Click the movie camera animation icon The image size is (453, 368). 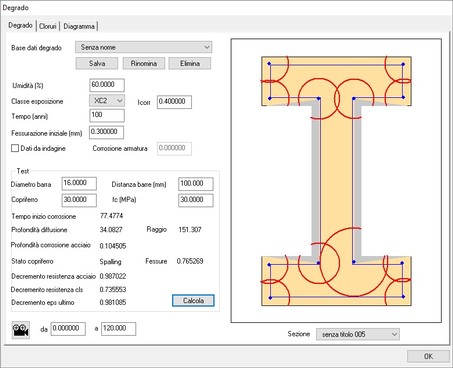pyautogui.click(x=21, y=330)
